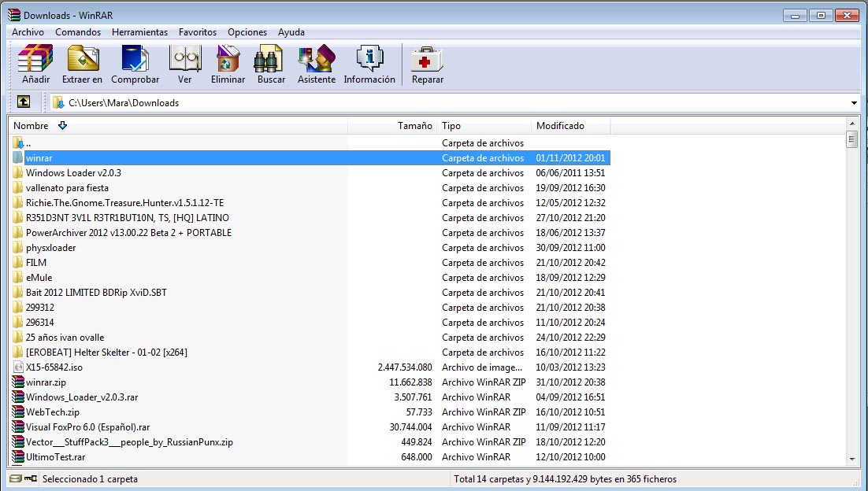The height and width of the screenshot is (491, 868).
Task: Sort by the Tipo column header
Action: [484, 126]
